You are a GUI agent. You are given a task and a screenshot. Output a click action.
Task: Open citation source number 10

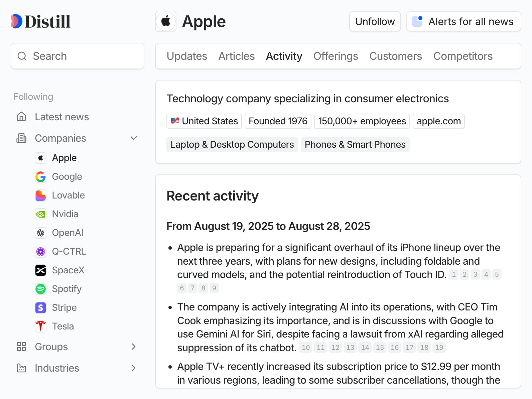(x=306, y=348)
